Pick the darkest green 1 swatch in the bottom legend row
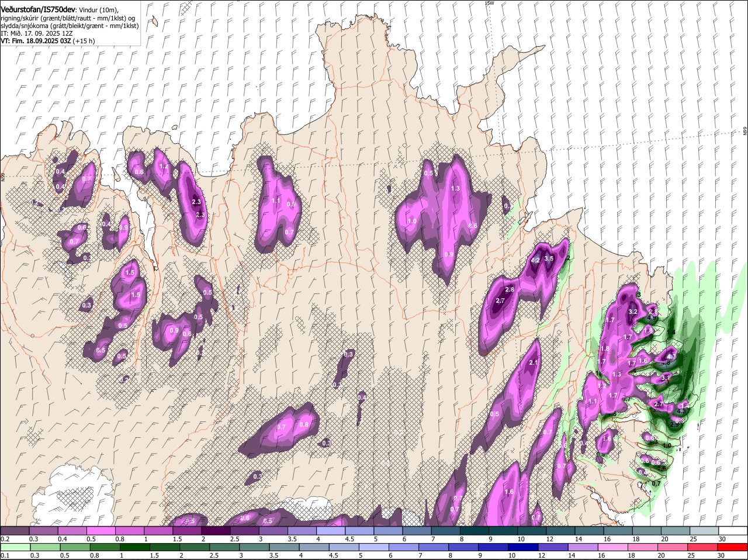 136,548
